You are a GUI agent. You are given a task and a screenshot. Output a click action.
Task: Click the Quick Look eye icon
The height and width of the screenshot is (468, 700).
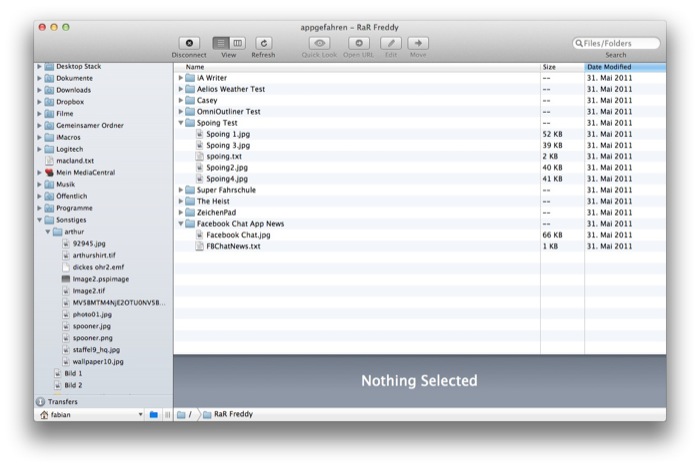click(319, 43)
